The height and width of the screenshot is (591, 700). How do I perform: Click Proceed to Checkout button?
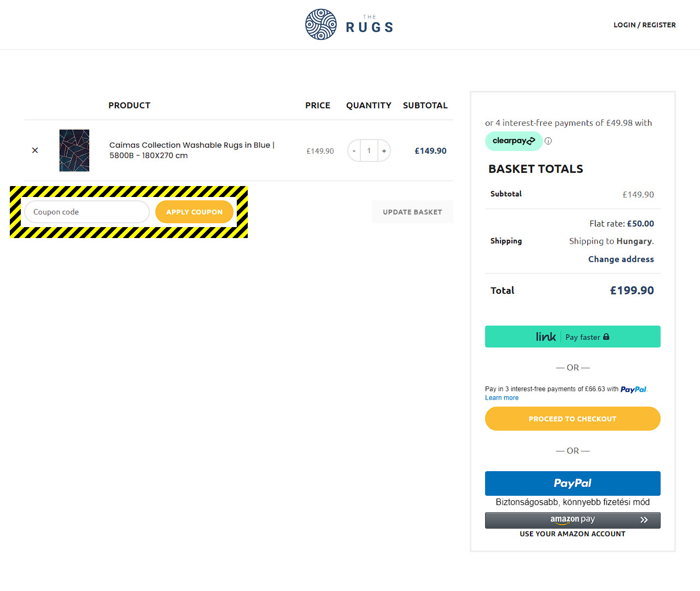point(573,419)
